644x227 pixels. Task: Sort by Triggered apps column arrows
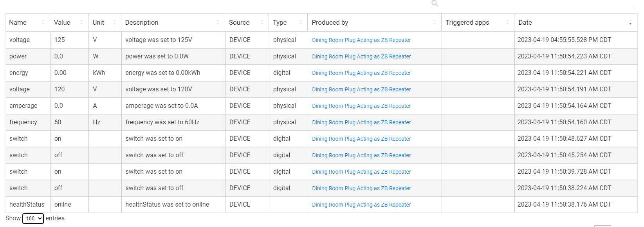click(507, 23)
